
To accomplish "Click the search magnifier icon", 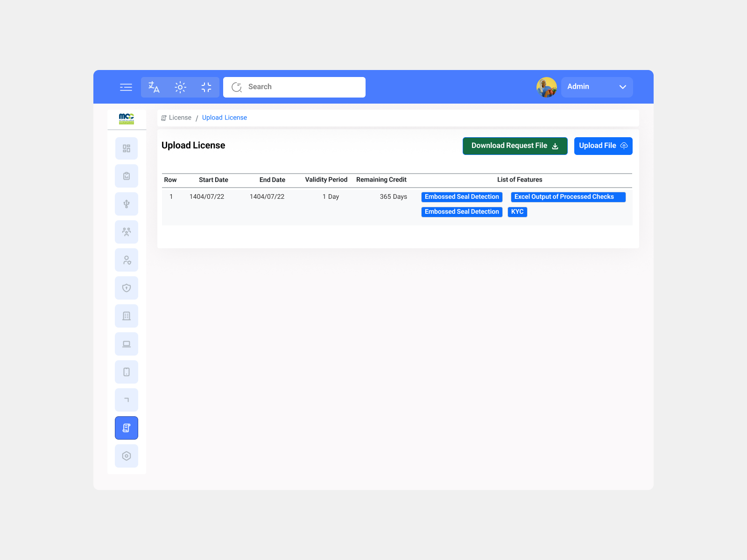I will (237, 87).
